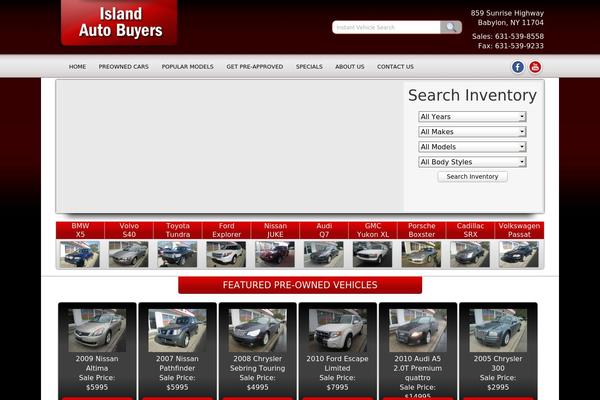View the 2010 Audi A5 photo
This screenshot has width=600, height=400.
[418, 330]
